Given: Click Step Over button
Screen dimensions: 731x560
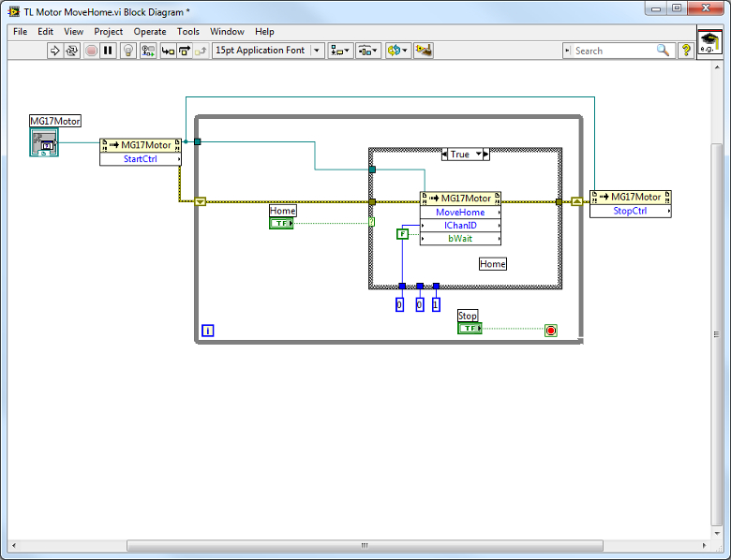Looking at the screenshot, I should (185, 51).
